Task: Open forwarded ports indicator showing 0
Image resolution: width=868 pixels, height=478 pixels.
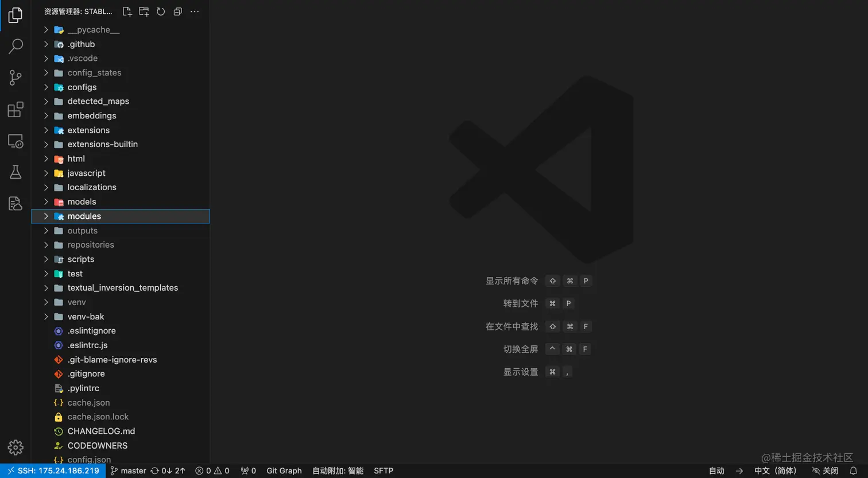Action: (x=249, y=471)
